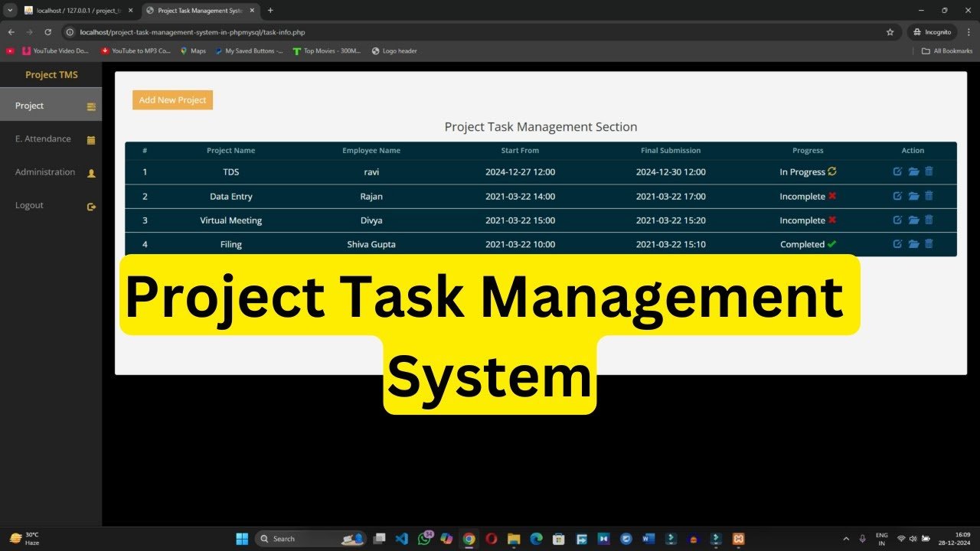Click the green checkmark beside Completed for Filing
The width and height of the screenshot is (980, 551).
click(x=831, y=243)
